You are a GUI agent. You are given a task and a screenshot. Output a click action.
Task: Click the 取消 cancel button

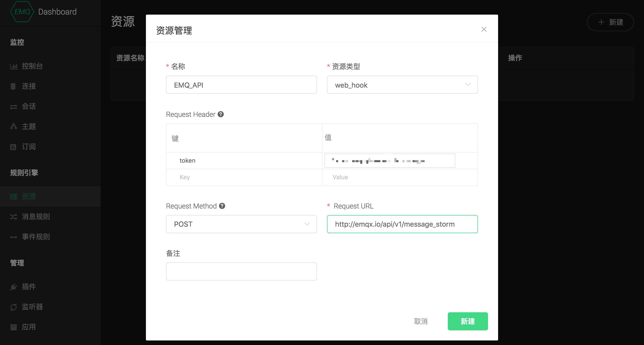[x=421, y=321]
